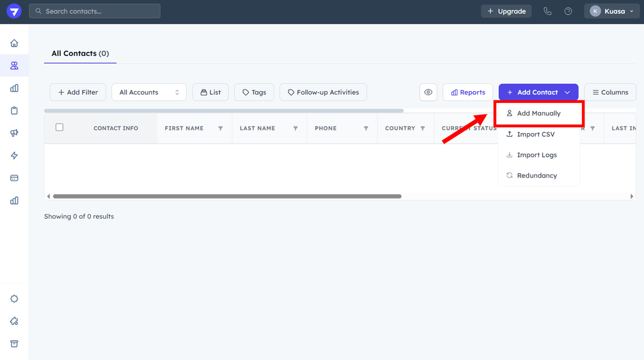Click the First Name column filter icon
Screen dimensions: 644x360
click(221, 129)
